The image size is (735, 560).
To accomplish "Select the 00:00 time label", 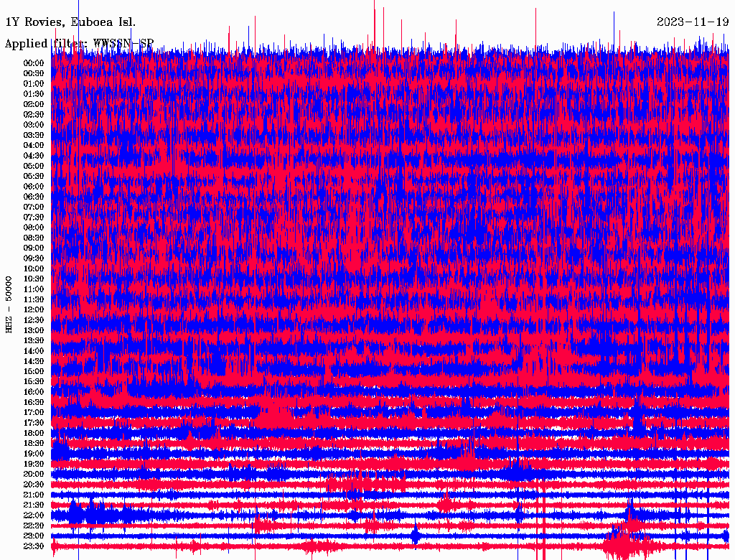I will click(x=33, y=62).
